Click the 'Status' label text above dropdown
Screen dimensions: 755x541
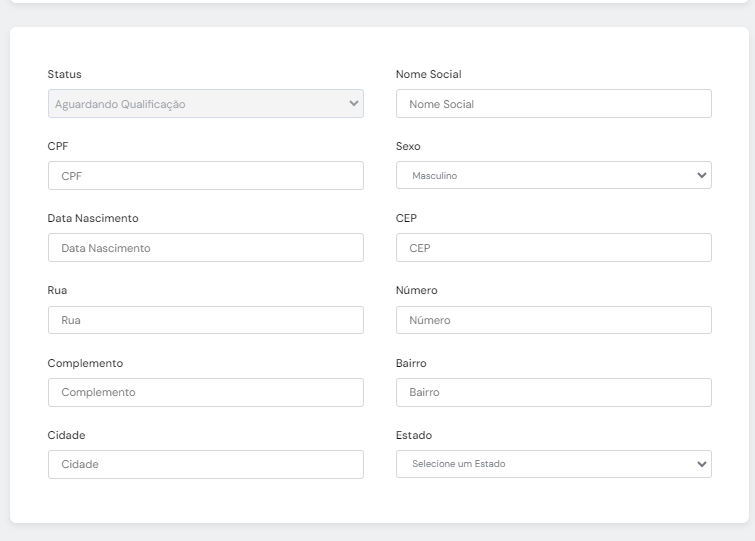tap(65, 74)
